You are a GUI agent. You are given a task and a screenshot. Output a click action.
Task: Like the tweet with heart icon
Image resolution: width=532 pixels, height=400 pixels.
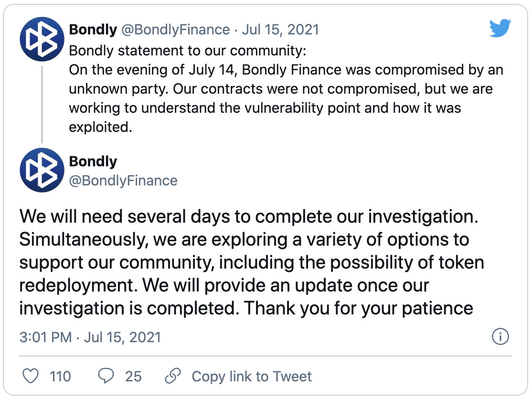coord(31,376)
